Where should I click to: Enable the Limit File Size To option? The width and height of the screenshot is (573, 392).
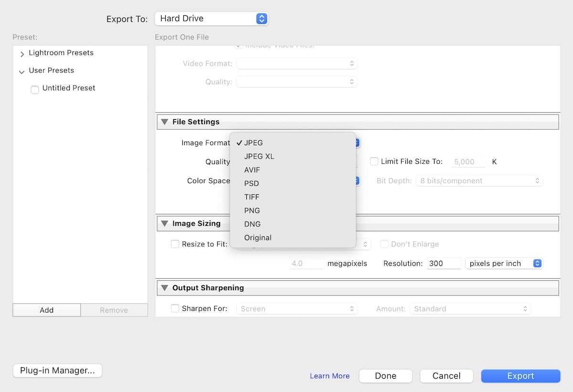pyautogui.click(x=374, y=161)
